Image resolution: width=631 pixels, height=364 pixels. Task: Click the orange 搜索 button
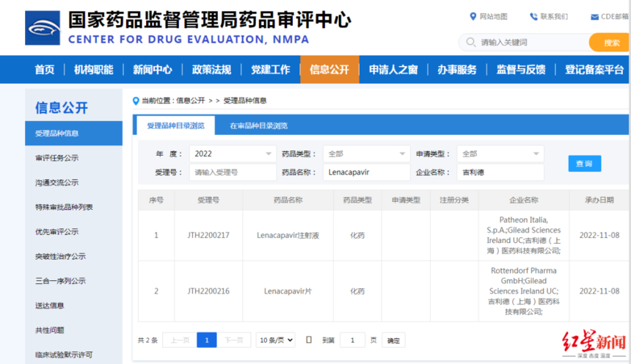pos(609,43)
